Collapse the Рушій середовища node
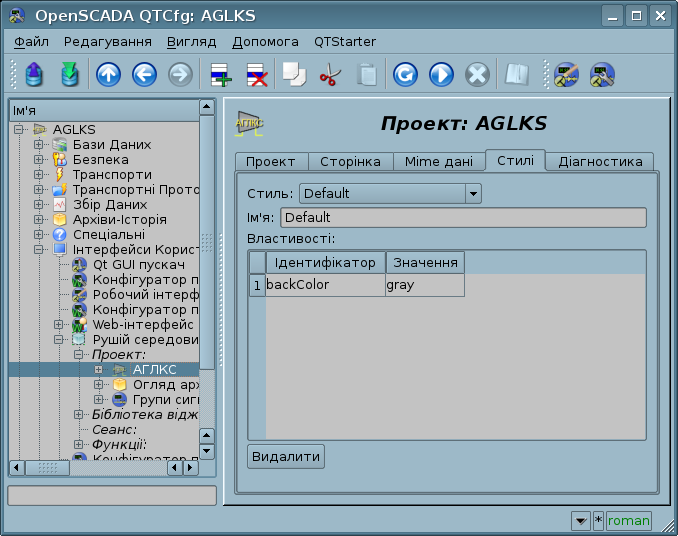 [x=58, y=340]
